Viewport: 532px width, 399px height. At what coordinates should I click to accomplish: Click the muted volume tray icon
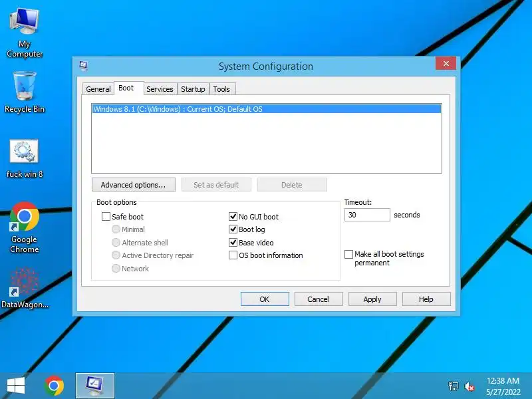469,386
